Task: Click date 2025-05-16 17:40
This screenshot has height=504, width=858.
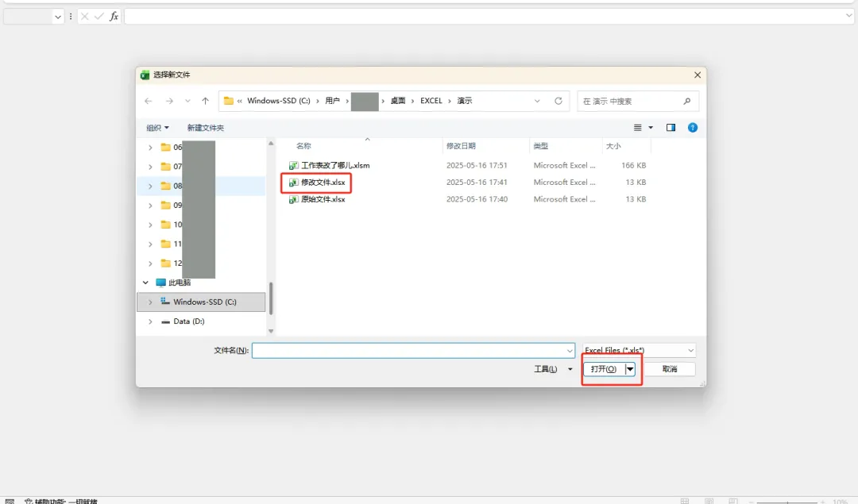Action: pos(477,199)
